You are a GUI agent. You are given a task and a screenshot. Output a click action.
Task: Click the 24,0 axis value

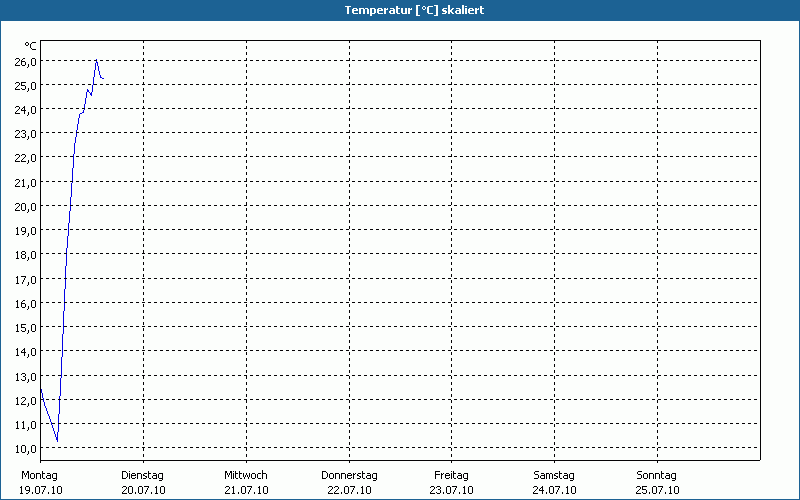tap(26, 110)
